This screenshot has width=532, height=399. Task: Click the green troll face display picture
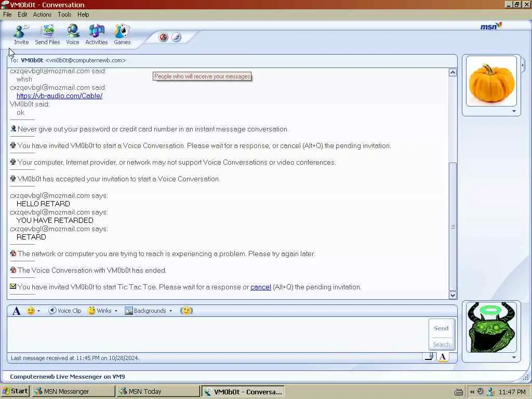coord(491,327)
